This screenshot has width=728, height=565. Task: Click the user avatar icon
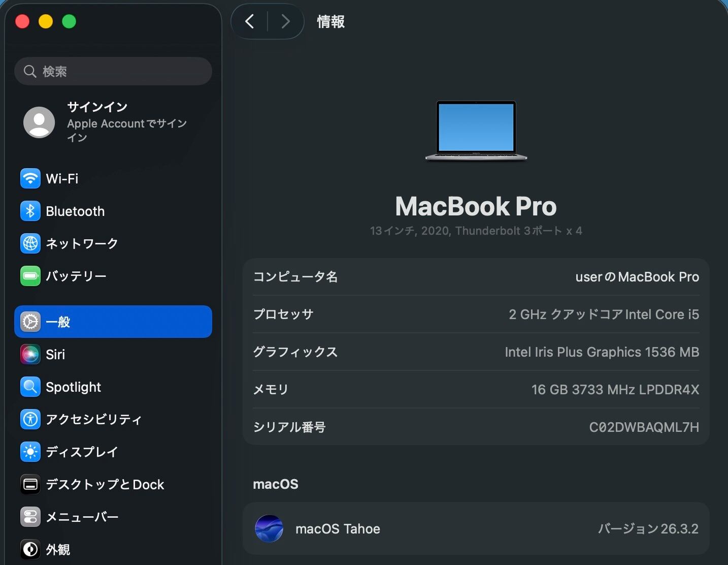pos(39,122)
